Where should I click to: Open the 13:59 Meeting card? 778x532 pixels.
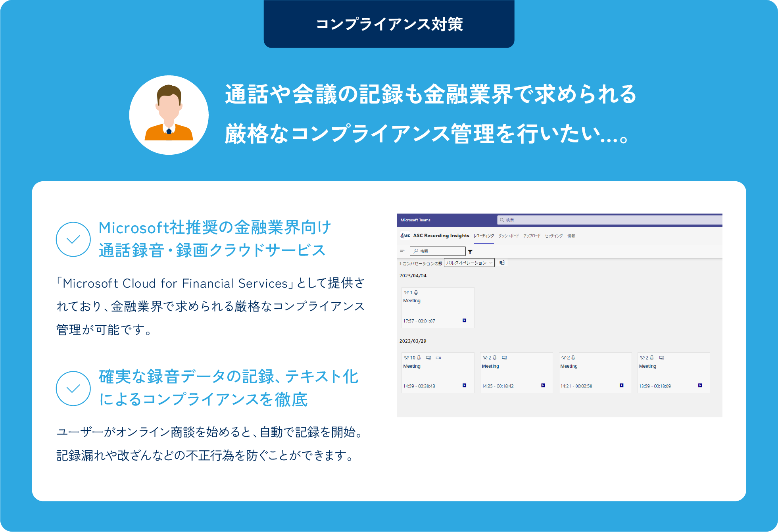(x=674, y=373)
